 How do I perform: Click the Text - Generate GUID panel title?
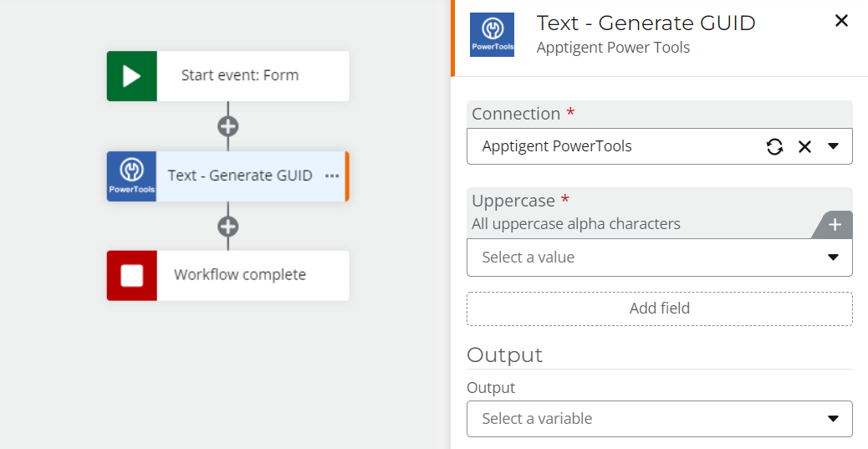[x=646, y=23]
